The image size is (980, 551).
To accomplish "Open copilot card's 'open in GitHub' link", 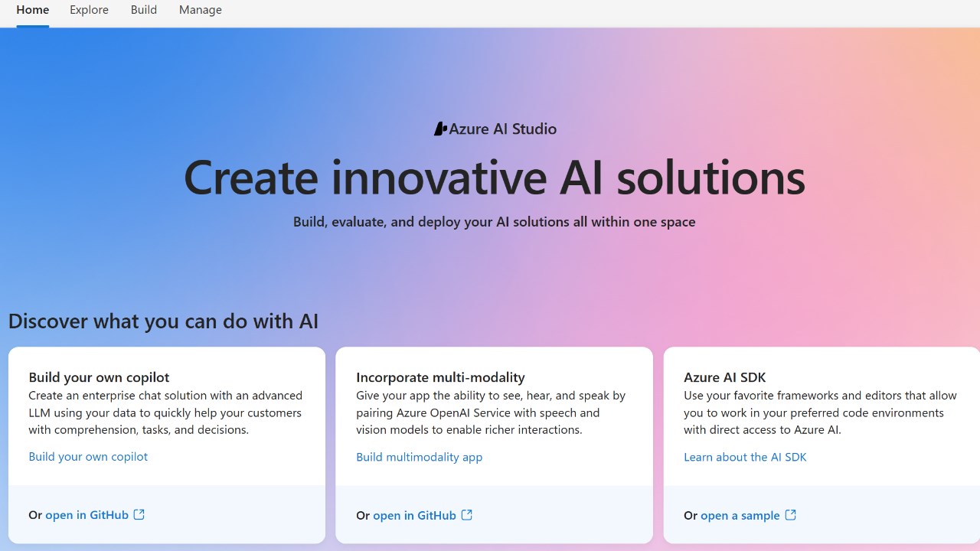I will 87,515.
